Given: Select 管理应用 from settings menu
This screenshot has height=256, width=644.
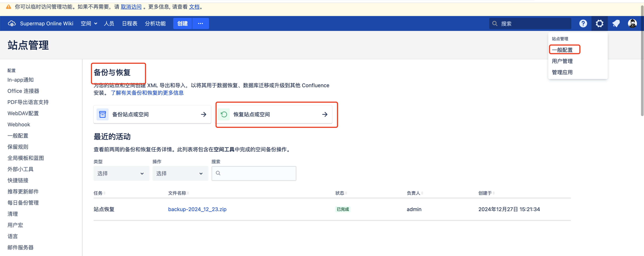Looking at the screenshot, I should [x=562, y=72].
